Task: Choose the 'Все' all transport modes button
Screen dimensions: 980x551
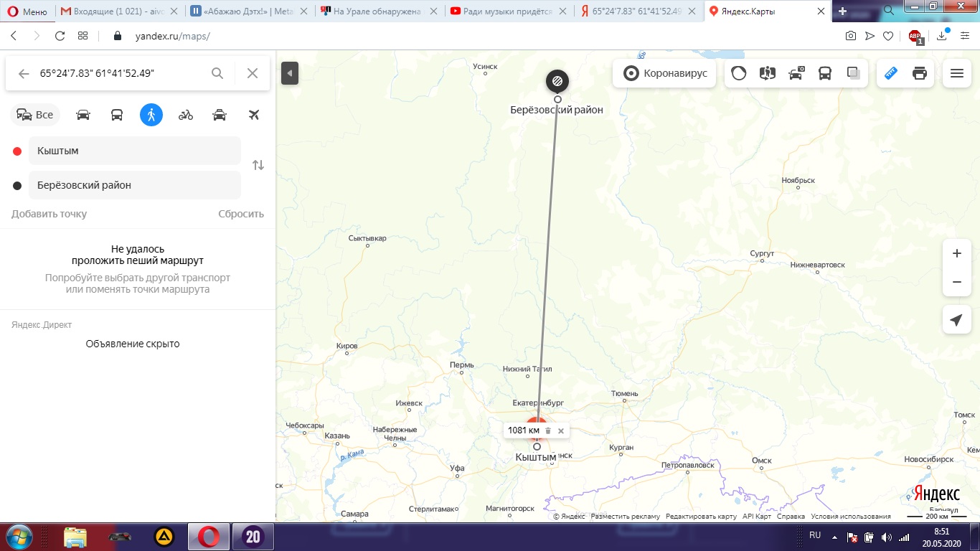Action: tap(35, 115)
